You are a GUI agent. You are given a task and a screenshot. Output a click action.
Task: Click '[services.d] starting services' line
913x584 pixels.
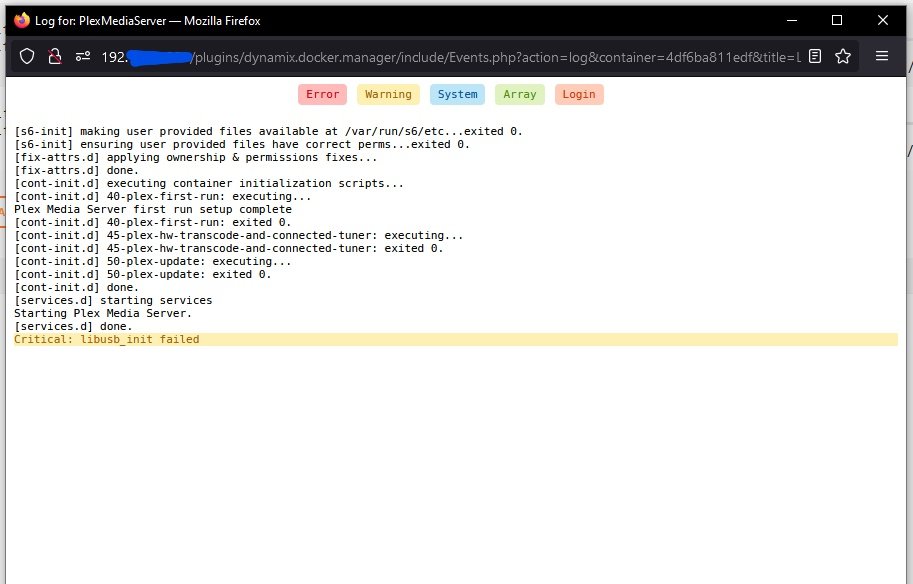coord(114,300)
